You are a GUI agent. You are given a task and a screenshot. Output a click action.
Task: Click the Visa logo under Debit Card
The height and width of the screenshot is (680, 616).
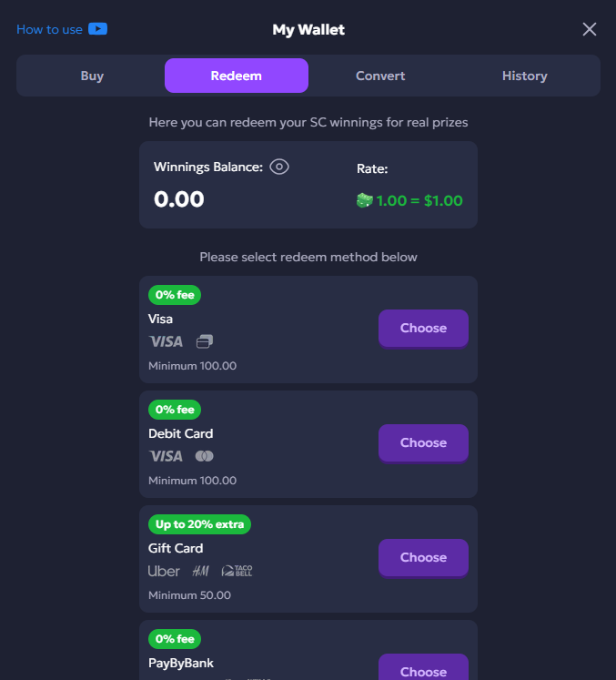pyautogui.click(x=166, y=456)
